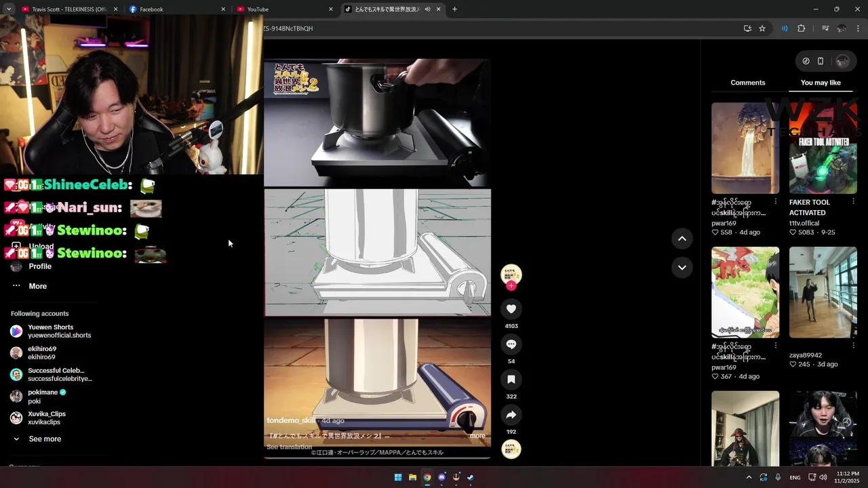Open the spinning music disc sound icon
Image resolution: width=868 pixels, height=488 pixels.
(511, 449)
